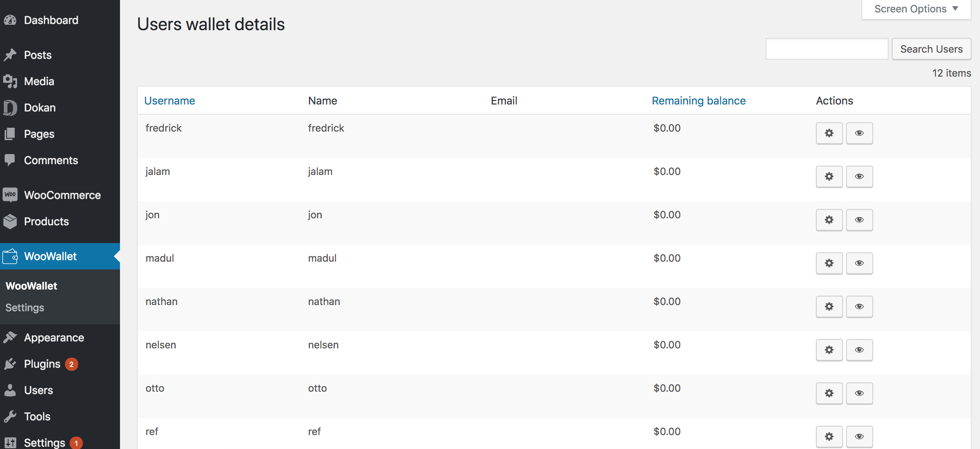Click the Search Users button
This screenshot has height=449, width=980.
coord(931,49)
